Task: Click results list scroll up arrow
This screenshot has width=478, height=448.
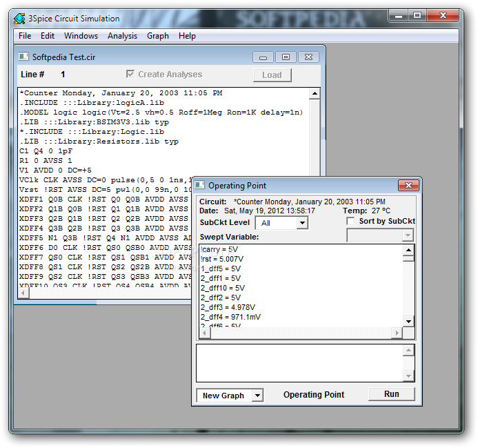Action: point(408,251)
